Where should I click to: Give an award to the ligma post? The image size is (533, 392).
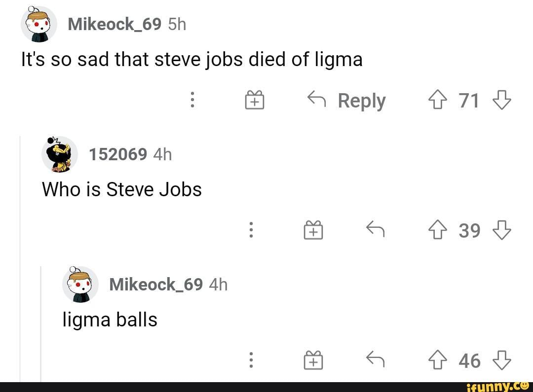click(x=255, y=100)
